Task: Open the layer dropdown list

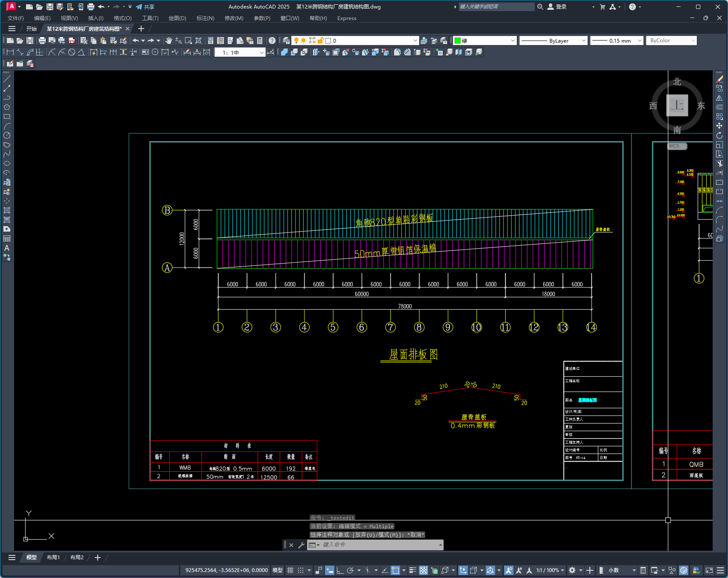Action: (415, 41)
